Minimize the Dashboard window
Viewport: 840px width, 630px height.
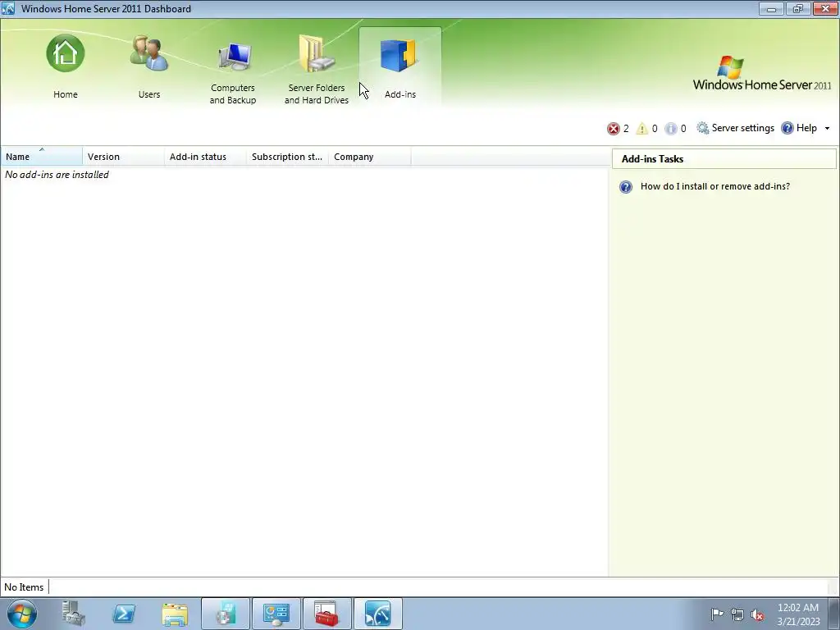(771, 8)
